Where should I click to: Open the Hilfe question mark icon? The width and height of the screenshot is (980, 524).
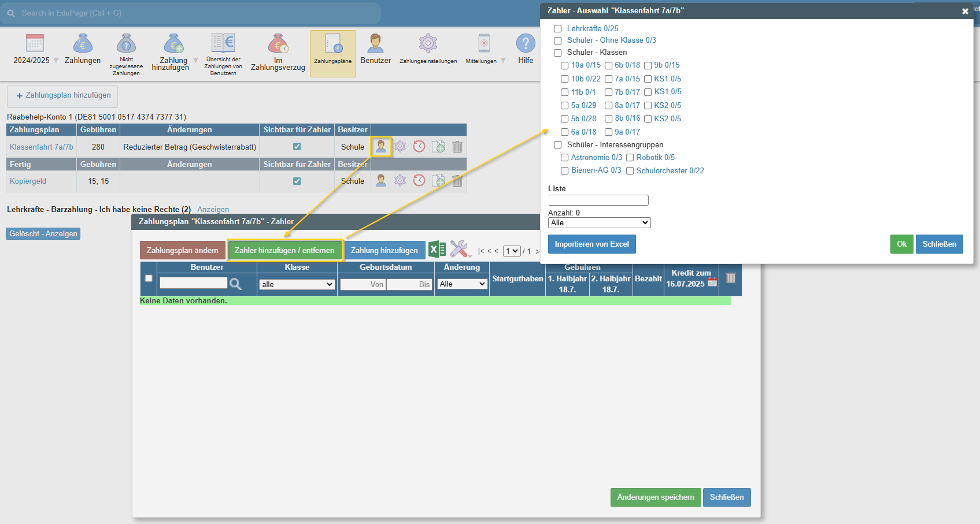pos(526,44)
